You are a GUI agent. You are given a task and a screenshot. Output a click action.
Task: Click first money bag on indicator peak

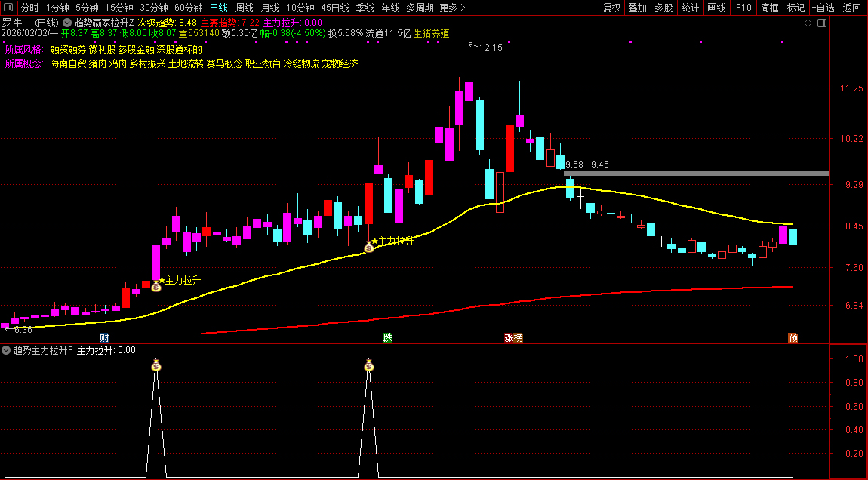tap(156, 365)
